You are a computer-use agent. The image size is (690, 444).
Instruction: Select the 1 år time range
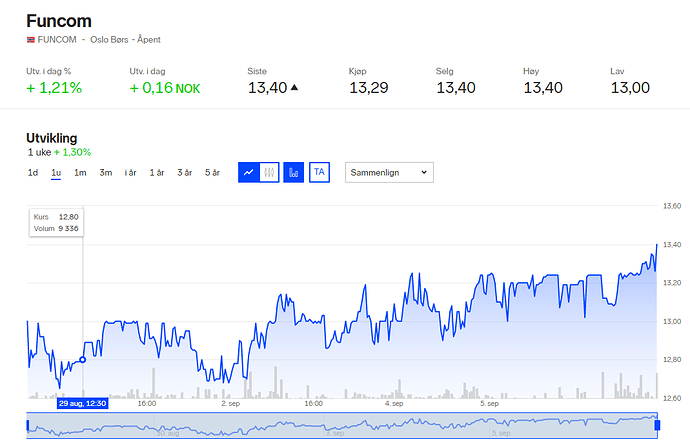tap(157, 173)
